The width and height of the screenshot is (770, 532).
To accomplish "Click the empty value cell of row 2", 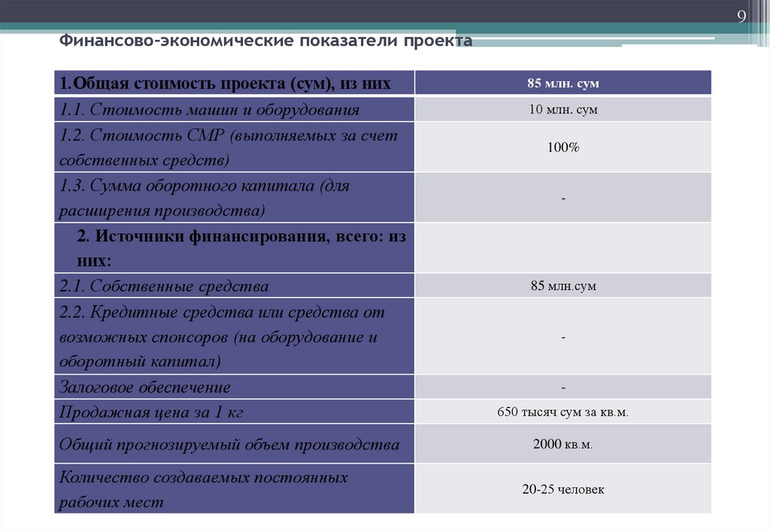I will 563,248.
